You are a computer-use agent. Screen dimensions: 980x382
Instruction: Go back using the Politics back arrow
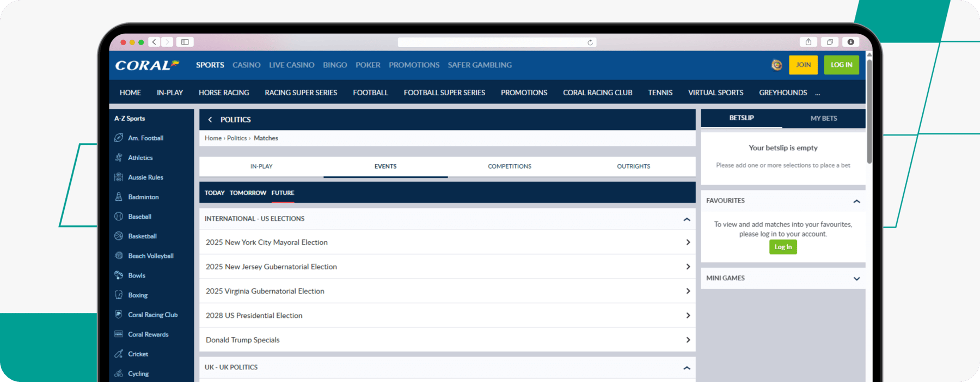coord(210,120)
